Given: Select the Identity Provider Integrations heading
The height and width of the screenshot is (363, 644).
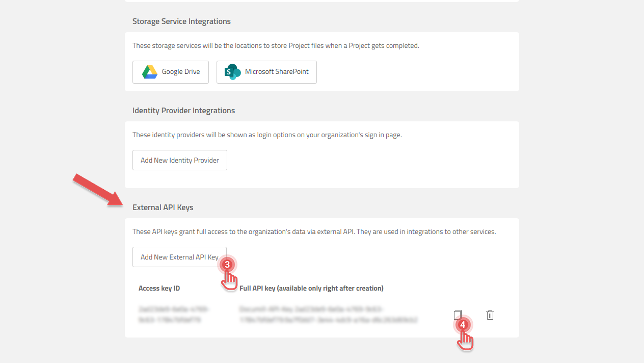Looking at the screenshot, I should click(183, 111).
